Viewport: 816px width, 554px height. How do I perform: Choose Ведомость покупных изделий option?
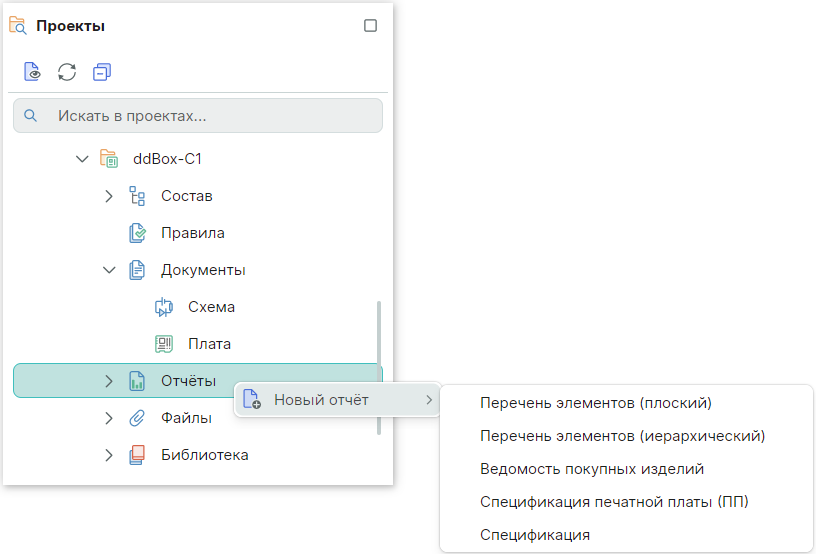(x=592, y=469)
